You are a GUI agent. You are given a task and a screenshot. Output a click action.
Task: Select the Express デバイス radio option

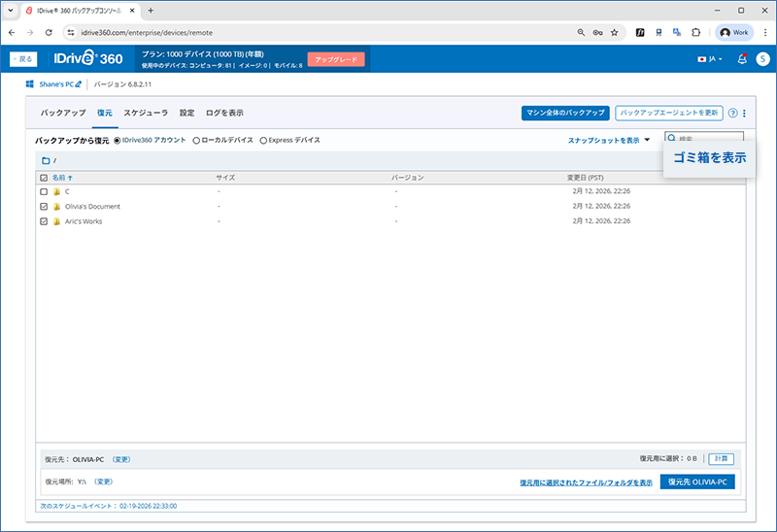(263, 141)
